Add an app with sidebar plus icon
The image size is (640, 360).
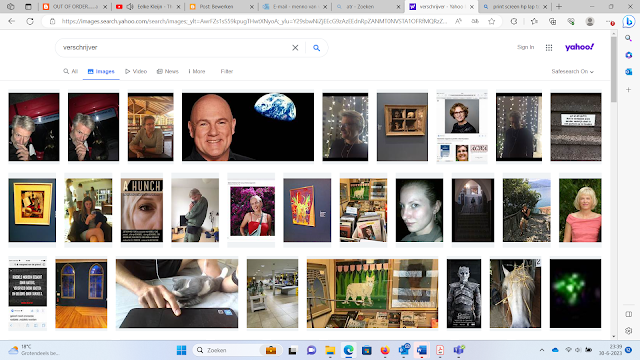pos(629,89)
